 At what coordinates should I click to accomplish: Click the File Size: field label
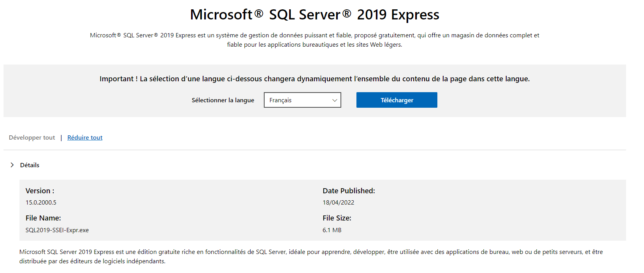pos(337,218)
